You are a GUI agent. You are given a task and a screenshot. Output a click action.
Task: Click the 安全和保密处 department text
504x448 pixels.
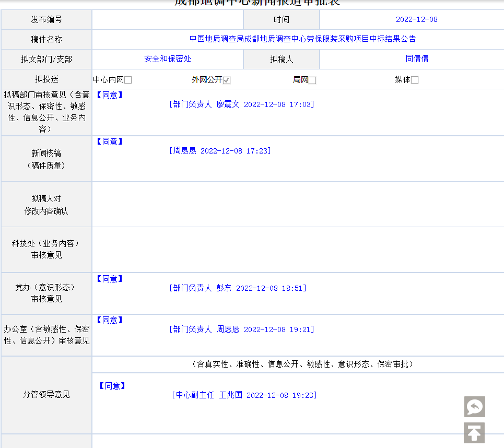168,59
